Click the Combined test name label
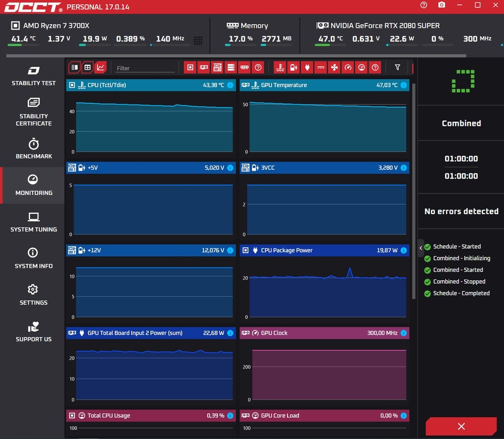The image size is (504, 439). pyautogui.click(x=461, y=123)
